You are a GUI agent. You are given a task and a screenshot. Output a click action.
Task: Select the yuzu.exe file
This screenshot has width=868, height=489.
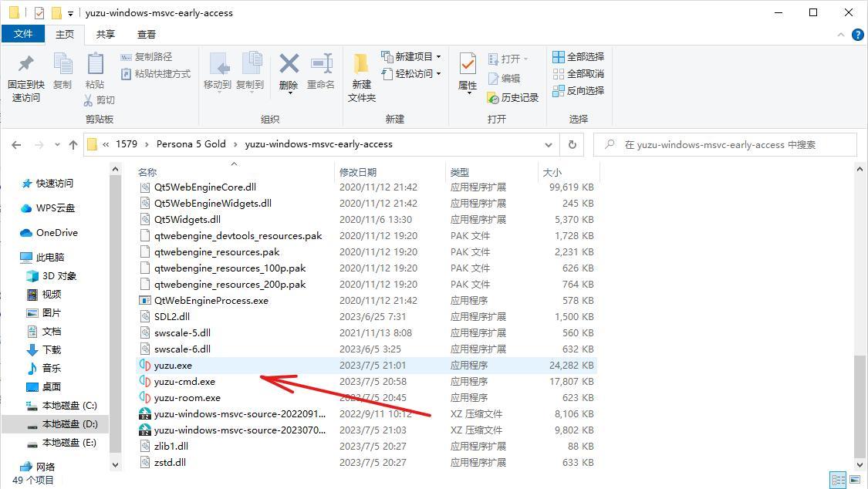tap(366, 365)
